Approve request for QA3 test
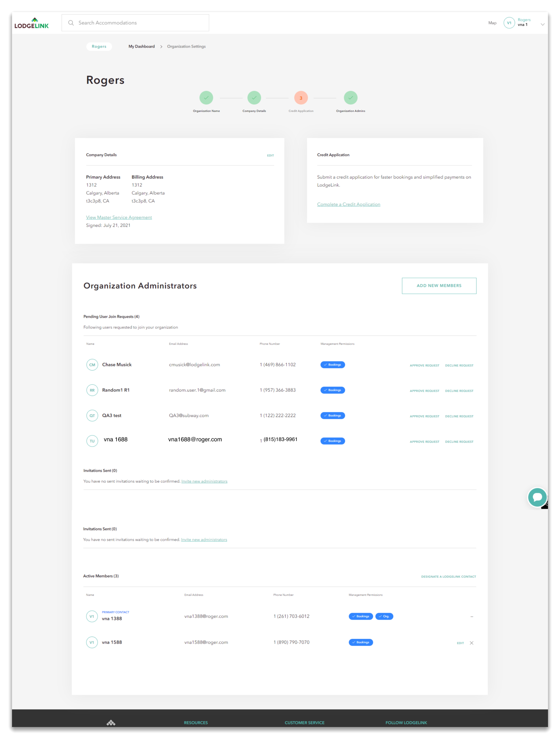Screen dimensions: 560x739 coord(424,416)
